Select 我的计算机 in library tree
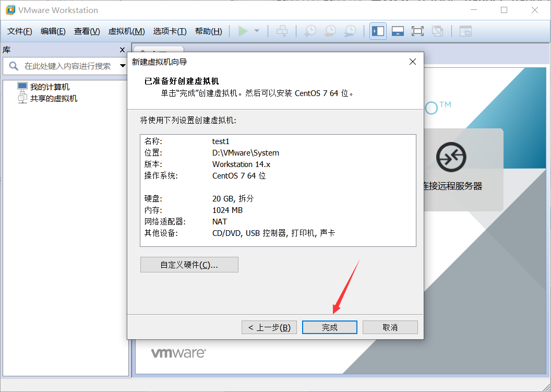 [x=50, y=87]
